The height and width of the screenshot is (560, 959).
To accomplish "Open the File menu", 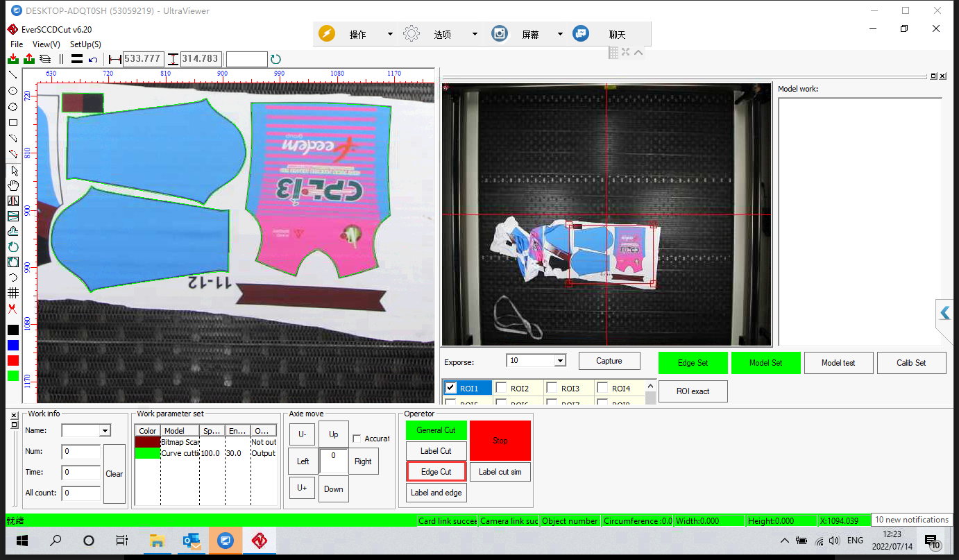I will coord(17,44).
